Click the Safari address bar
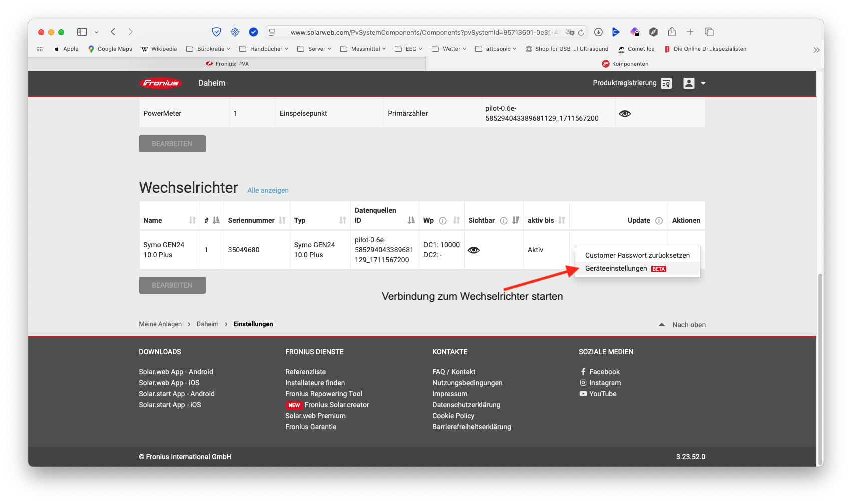Viewport: 852px width, 504px height. pos(425,32)
